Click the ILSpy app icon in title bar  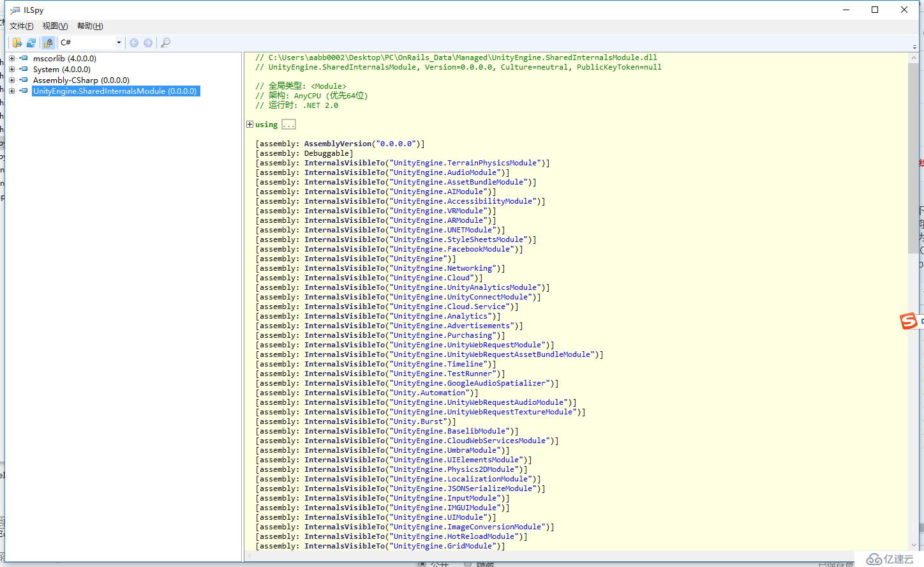pyautogui.click(x=15, y=10)
